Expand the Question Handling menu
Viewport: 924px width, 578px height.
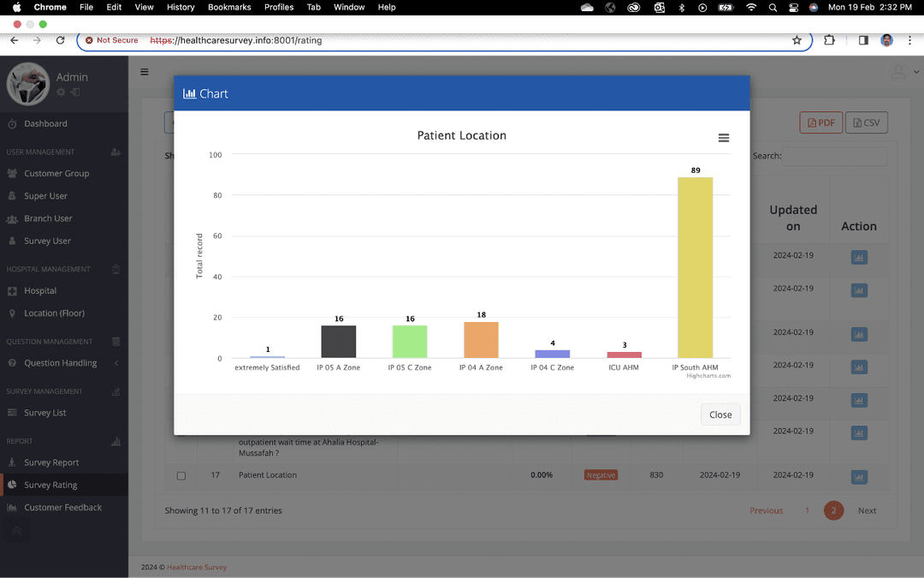[x=60, y=363]
